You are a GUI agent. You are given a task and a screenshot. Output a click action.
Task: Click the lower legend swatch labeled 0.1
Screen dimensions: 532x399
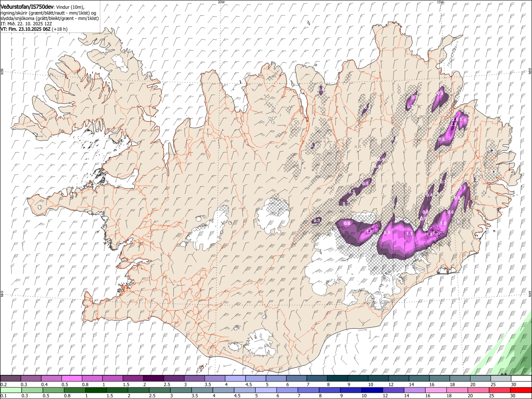click(11, 390)
